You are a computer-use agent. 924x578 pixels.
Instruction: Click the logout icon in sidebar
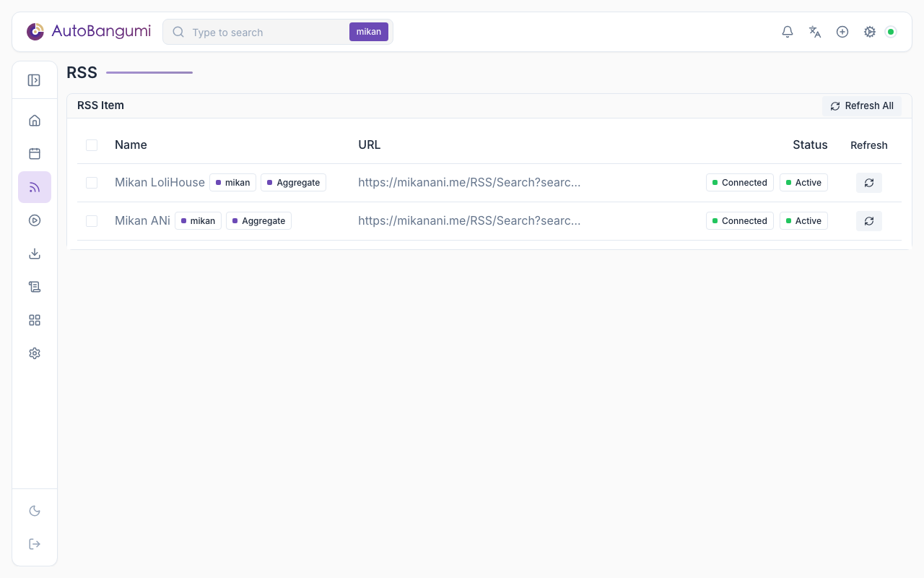click(35, 544)
